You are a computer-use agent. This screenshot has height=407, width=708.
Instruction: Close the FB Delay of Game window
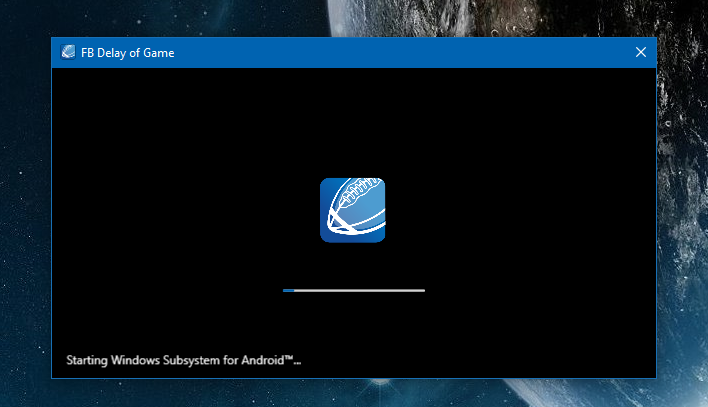tap(641, 52)
